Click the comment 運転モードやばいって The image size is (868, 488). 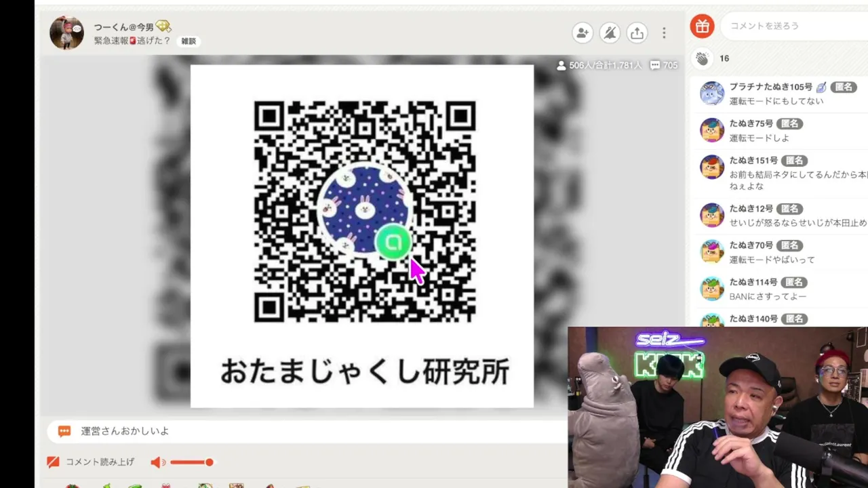pyautogui.click(x=772, y=260)
